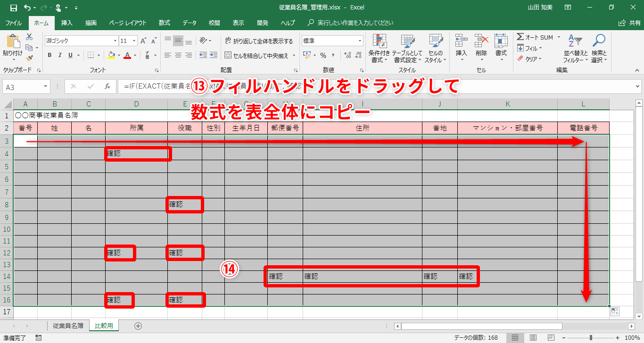Open the 標準 number format dropdown
The width and height of the screenshot is (644, 343).
tap(360, 41)
